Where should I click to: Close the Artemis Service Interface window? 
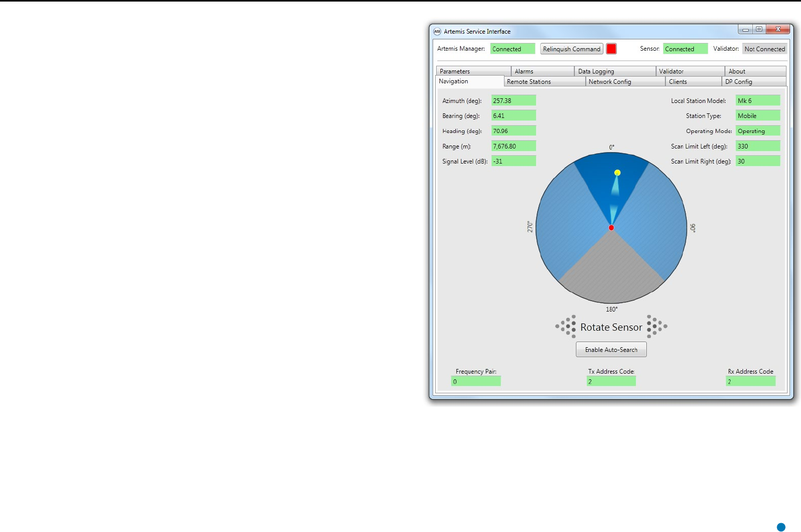pyautogui.click(x=778, y=29)
